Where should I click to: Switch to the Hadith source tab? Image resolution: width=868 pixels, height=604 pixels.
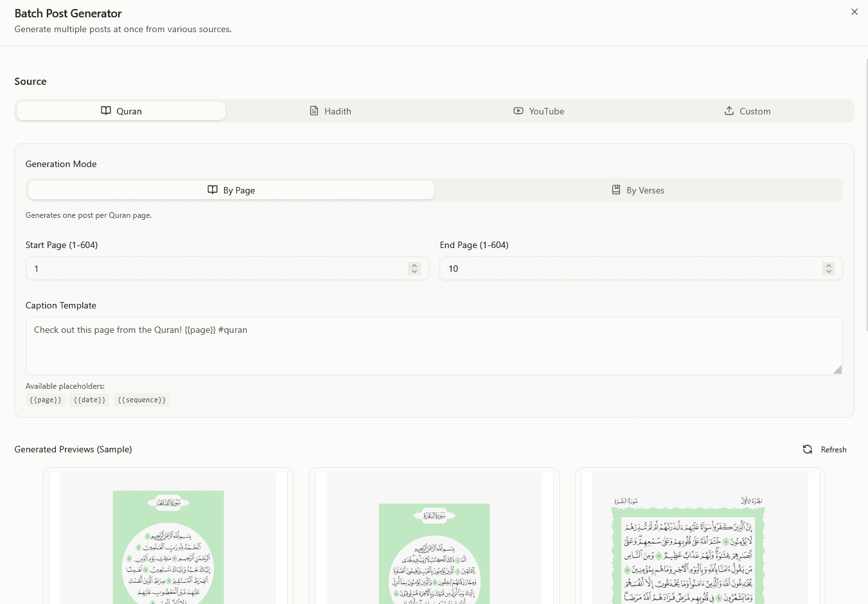(330, 111)
